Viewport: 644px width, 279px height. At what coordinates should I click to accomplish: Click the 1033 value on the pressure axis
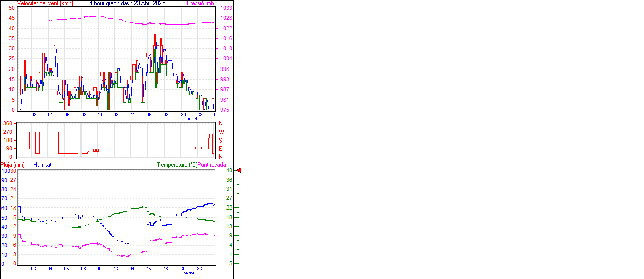pos(226,8)
